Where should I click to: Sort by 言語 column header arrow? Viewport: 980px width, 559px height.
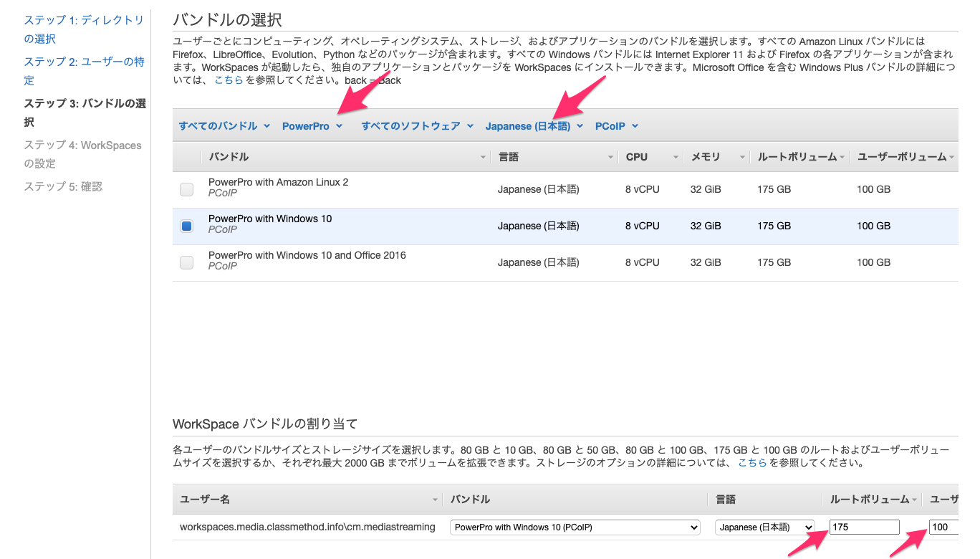pos(610,157)
